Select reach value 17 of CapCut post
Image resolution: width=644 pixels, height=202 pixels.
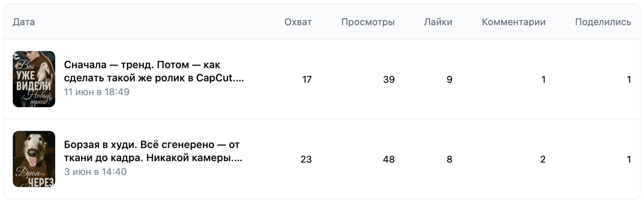[x=307, y=80]
